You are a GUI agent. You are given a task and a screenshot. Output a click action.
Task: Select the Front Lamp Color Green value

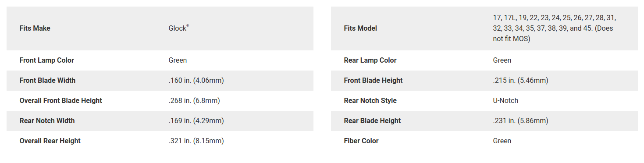[178, 60]
